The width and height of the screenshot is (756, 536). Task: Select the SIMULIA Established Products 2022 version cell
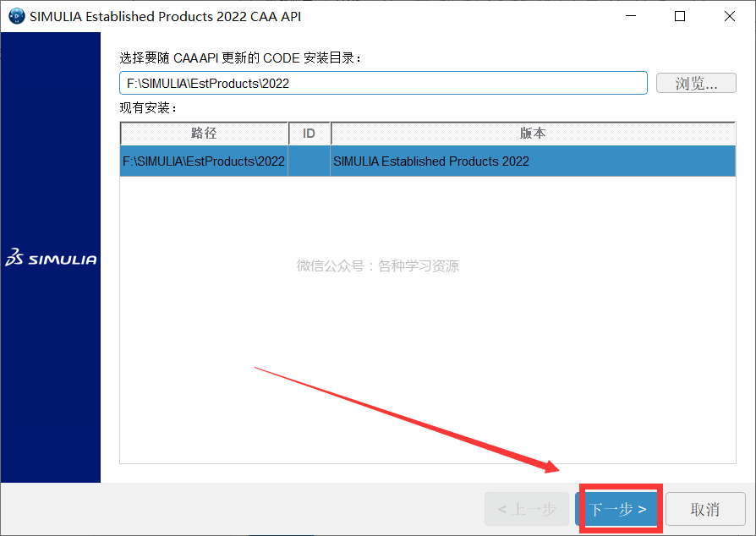pos(533,161)
